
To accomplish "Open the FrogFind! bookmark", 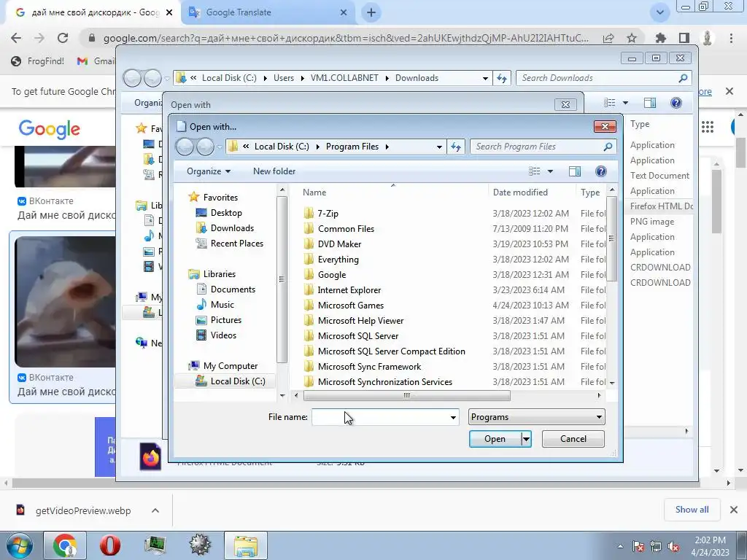I will 38,61.
